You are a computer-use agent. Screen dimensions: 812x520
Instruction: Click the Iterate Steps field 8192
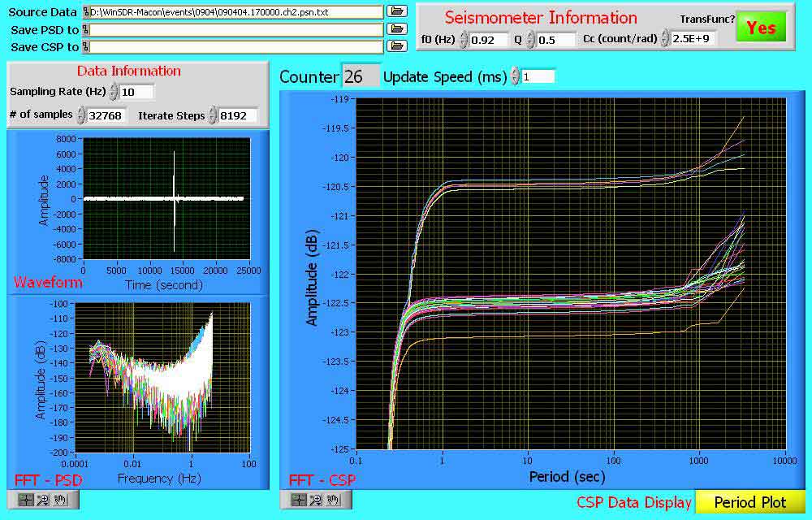coord(237,115)
